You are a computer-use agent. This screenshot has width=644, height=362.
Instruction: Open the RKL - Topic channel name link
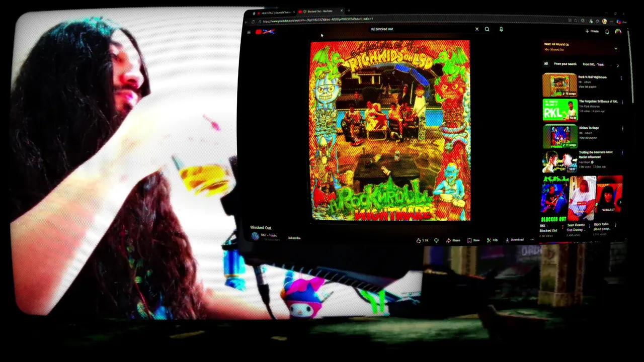269,235
